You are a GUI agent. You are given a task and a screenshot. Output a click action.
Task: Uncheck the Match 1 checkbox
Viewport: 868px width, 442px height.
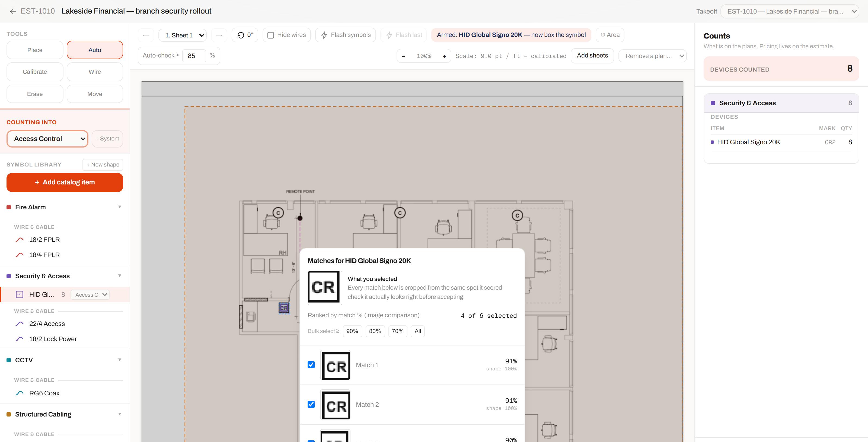(x=311, y=365)
